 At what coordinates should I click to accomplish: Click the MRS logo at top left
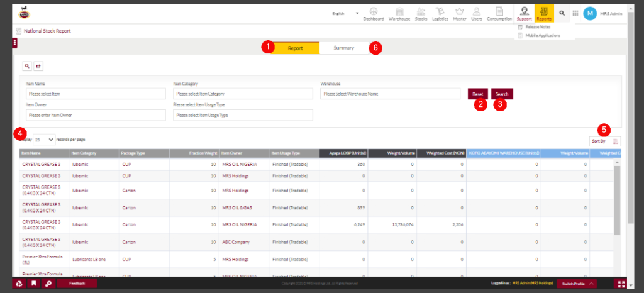click(x=25, y=14)
